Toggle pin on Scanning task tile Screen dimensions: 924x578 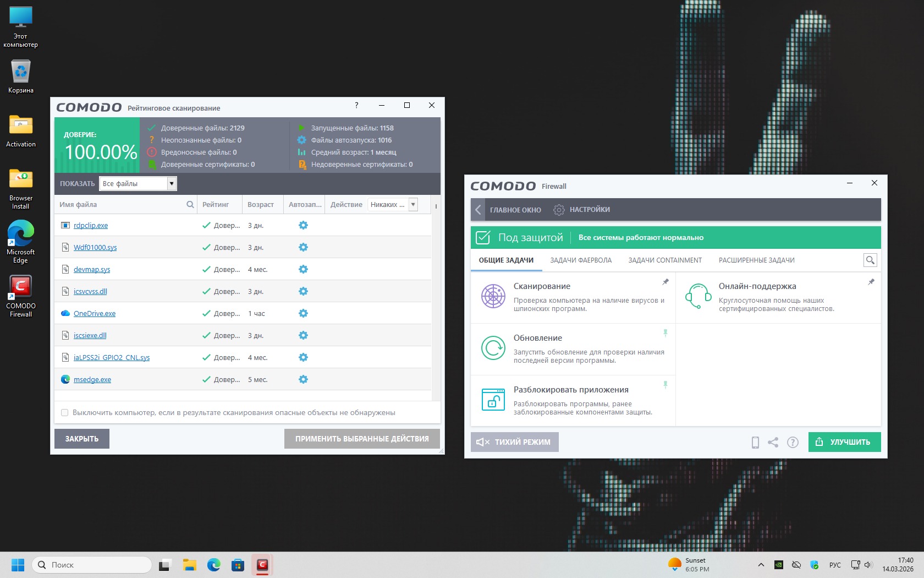tap(665, 282)
